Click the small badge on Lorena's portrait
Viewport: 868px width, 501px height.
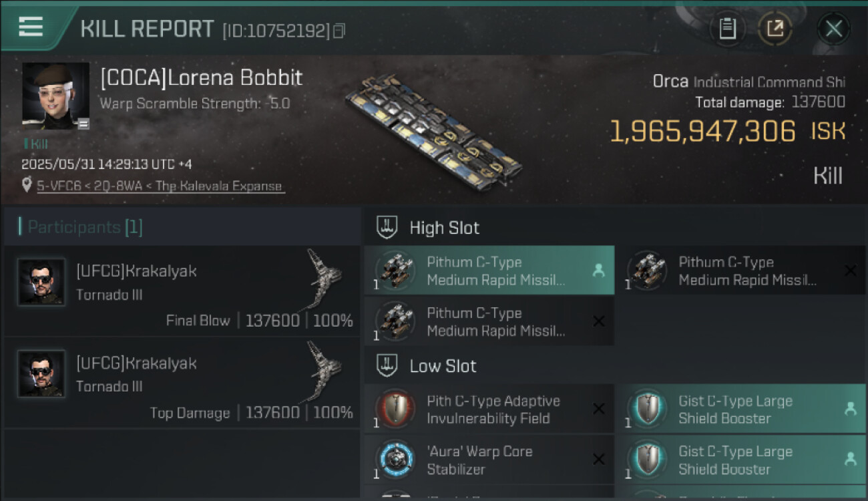click(83, 124)
